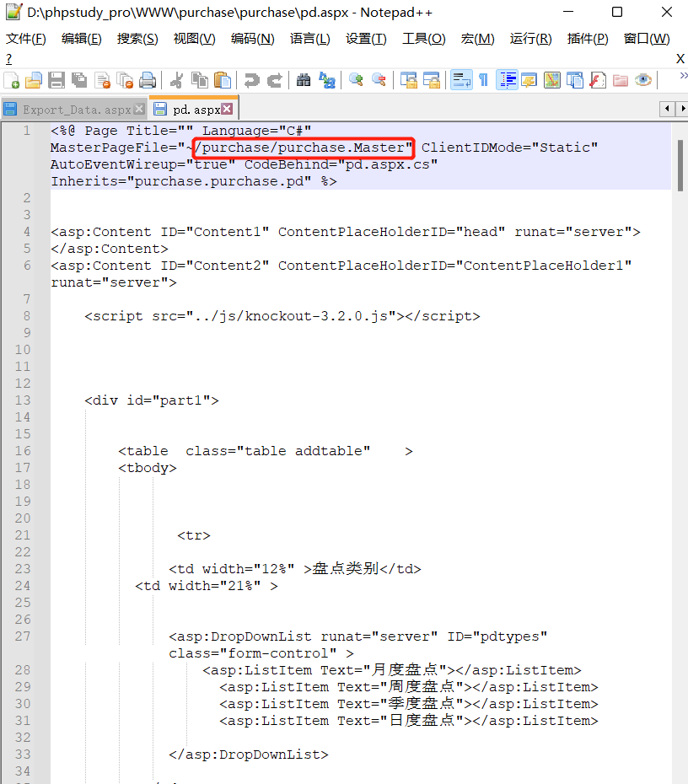The width and height of the screenshot is (688, 784).
Task: Open the 宏(M) menu
Action: [x=477, y=39]
